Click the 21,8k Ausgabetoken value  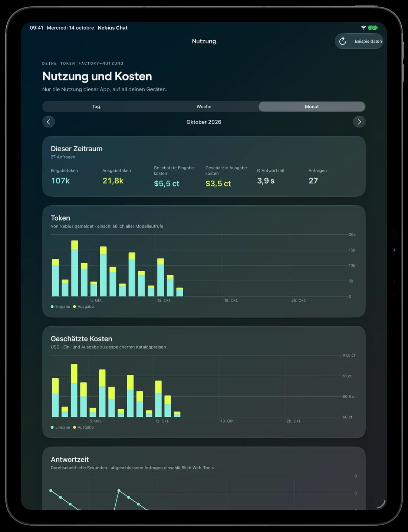tap(113, 181)
